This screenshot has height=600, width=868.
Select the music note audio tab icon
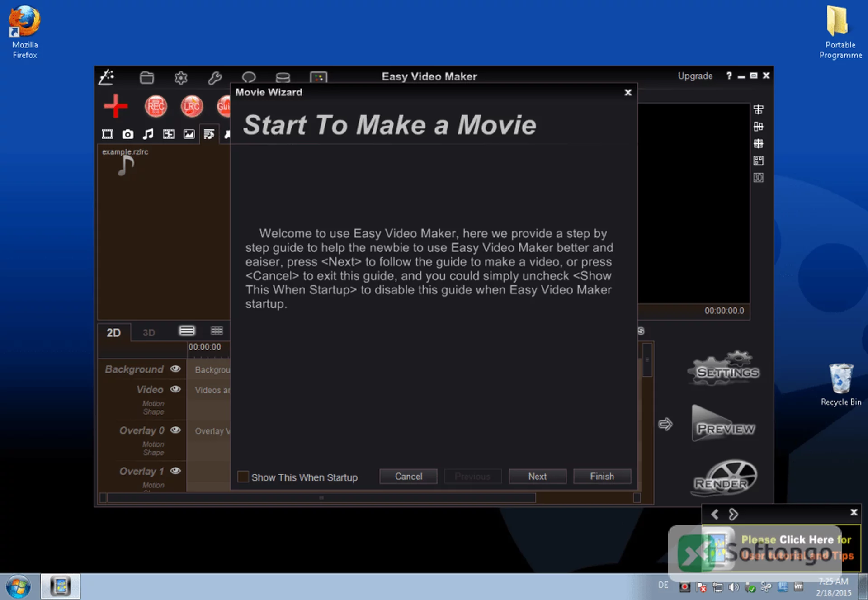[148, 134]
